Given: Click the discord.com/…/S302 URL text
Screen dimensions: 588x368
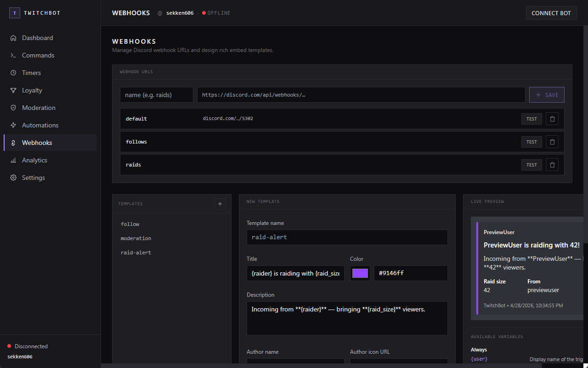Looking at the screenshot, I should 228,119.
